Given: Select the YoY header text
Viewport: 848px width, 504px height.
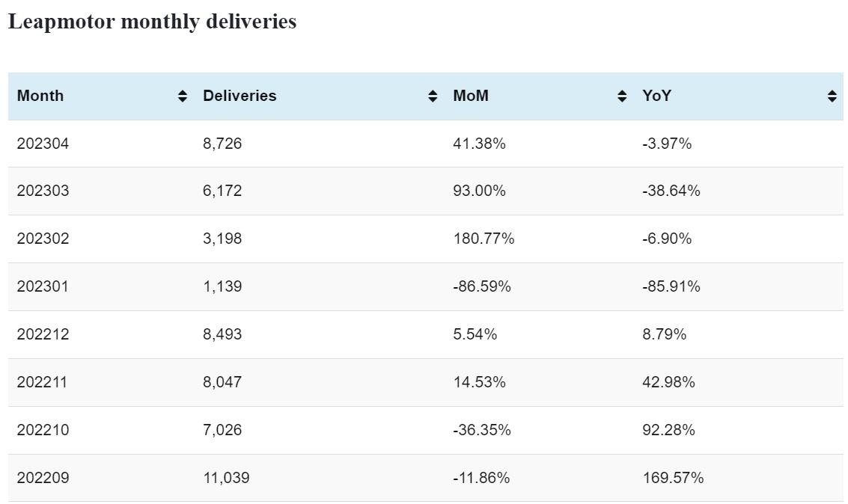Looking at the screenshot, I should point(656,96).
